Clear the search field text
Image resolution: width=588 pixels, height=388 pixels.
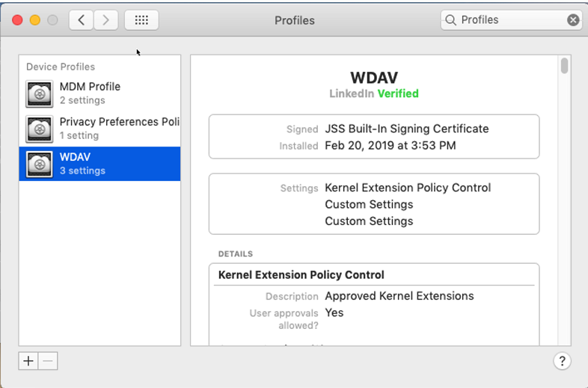(x=573, y=20)
